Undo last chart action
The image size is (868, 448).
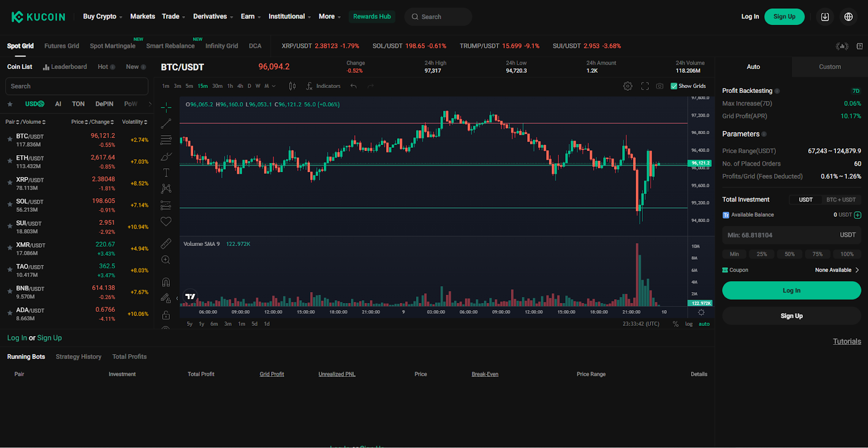point(354,86)
